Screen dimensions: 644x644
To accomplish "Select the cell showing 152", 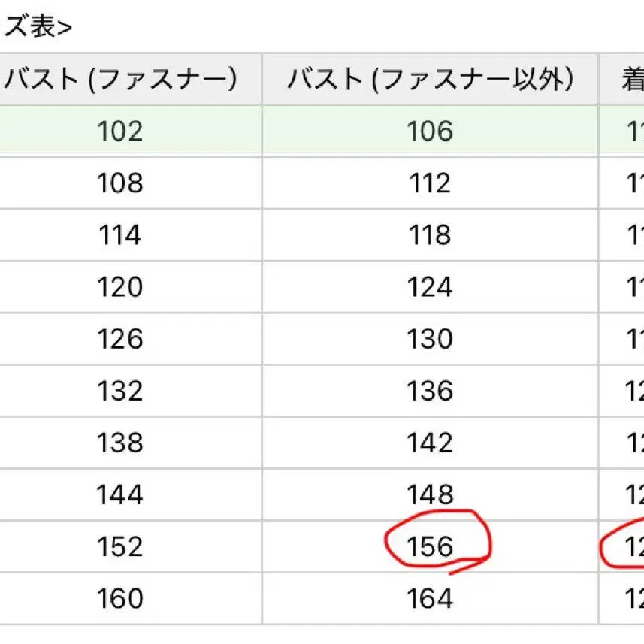I will (120, 546).
